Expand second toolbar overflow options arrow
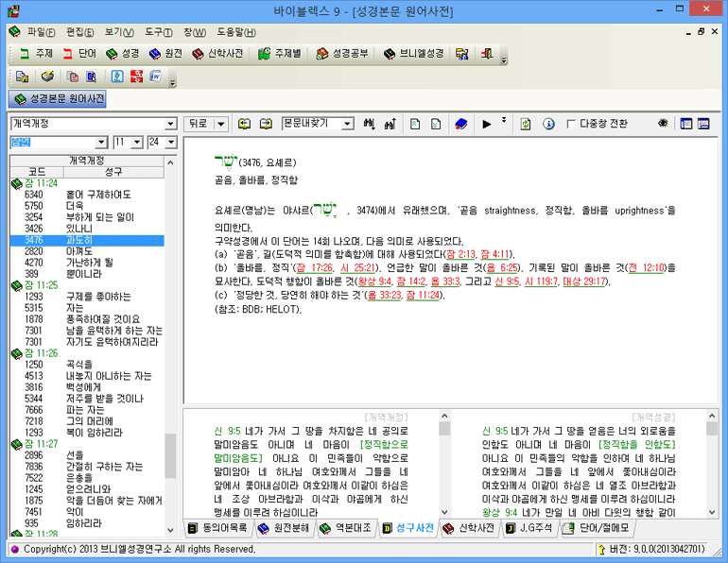The height and width of the screenshot is (563, 728). click(173, 81)
